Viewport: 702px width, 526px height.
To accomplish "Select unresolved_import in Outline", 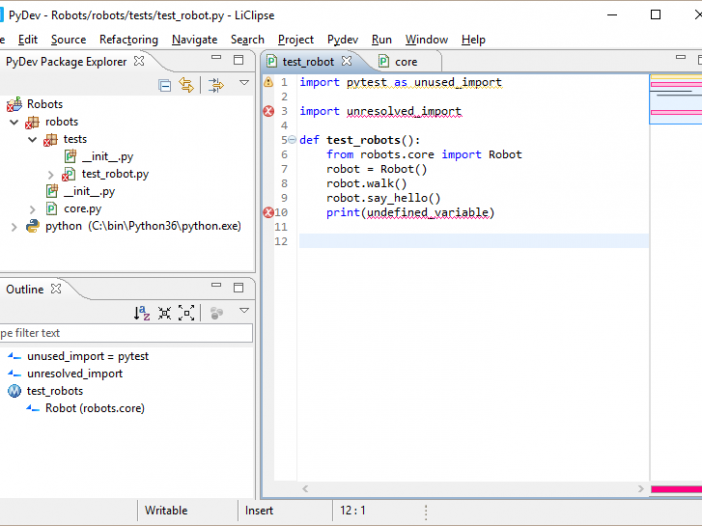I will pos(75,374).
